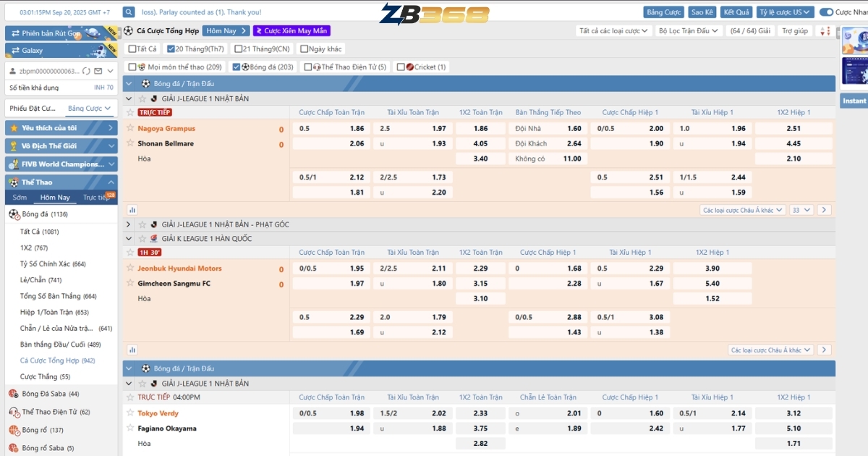Click the Kết Quả button
868x456 pixels.
coord(736,12)
